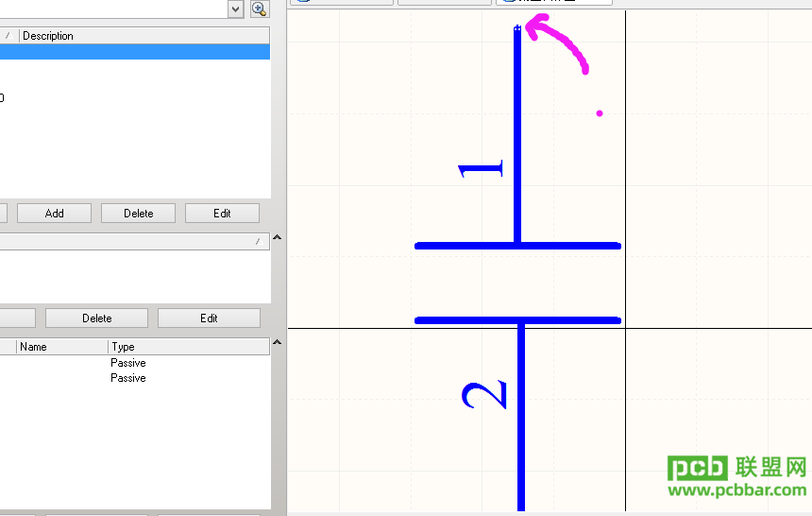Collapse the panel using the arrow below the Add row

tap(277, 237)
